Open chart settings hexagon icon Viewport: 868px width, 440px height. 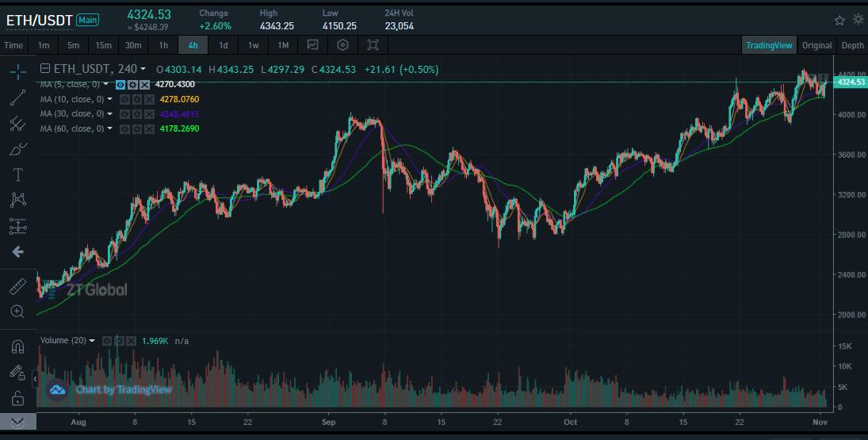click(x=342, y=45)
